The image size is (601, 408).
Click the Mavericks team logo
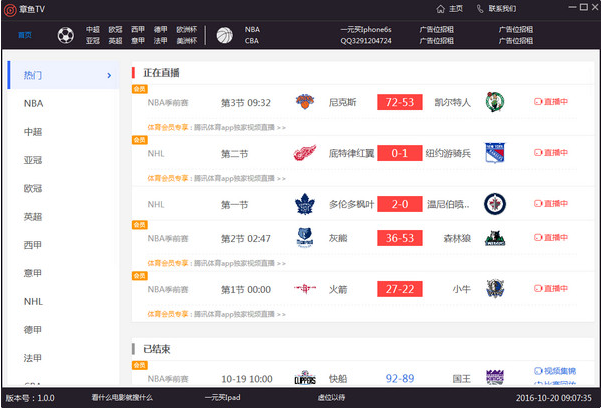tap(495, 289)
